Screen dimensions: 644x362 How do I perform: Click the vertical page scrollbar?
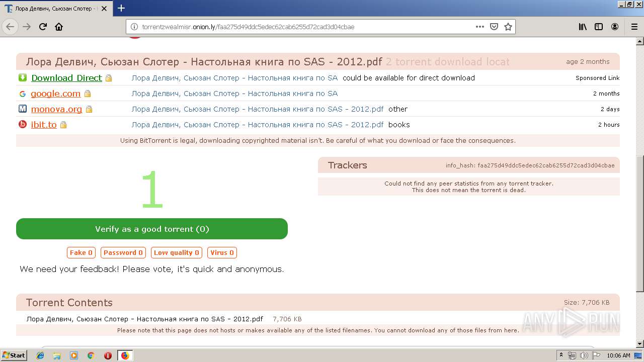tap(640, 224)
